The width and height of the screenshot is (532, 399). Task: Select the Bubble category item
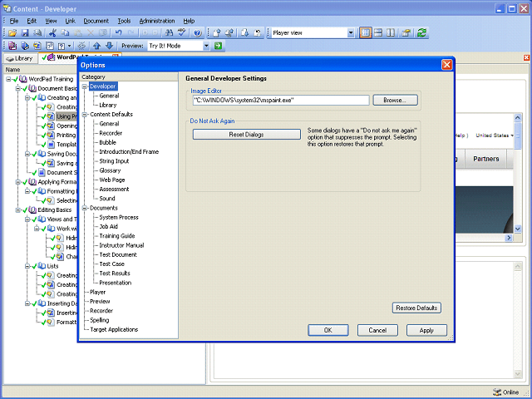pyautogui.click(x=107, y=142)
